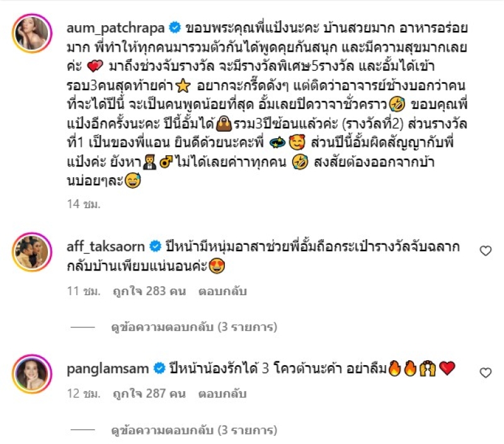Open panglamsam profile picture

[32, 374]
